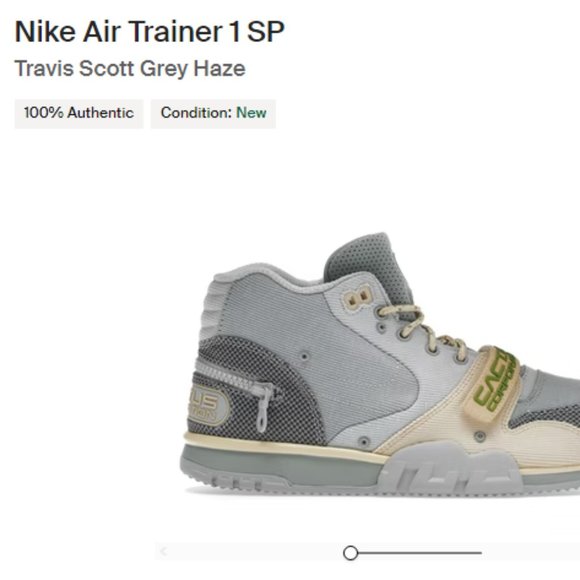
Task: Click the word Authentic in the badge
Action: coord(100,113)
